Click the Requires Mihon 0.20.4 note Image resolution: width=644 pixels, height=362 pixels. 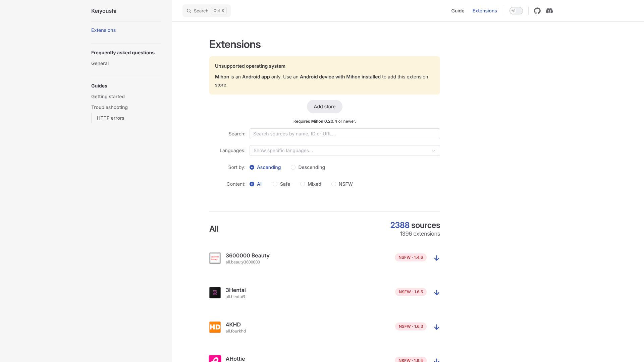(x=325, y=121)
